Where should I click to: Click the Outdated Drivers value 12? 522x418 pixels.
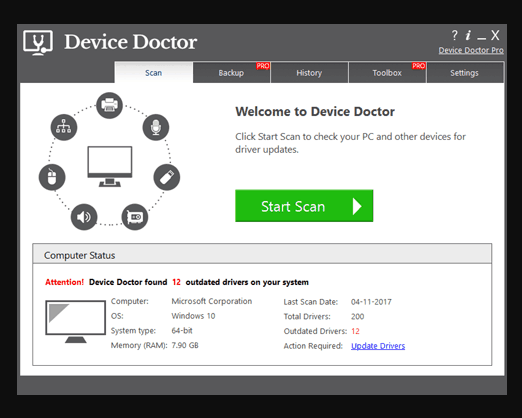point(355,331)
